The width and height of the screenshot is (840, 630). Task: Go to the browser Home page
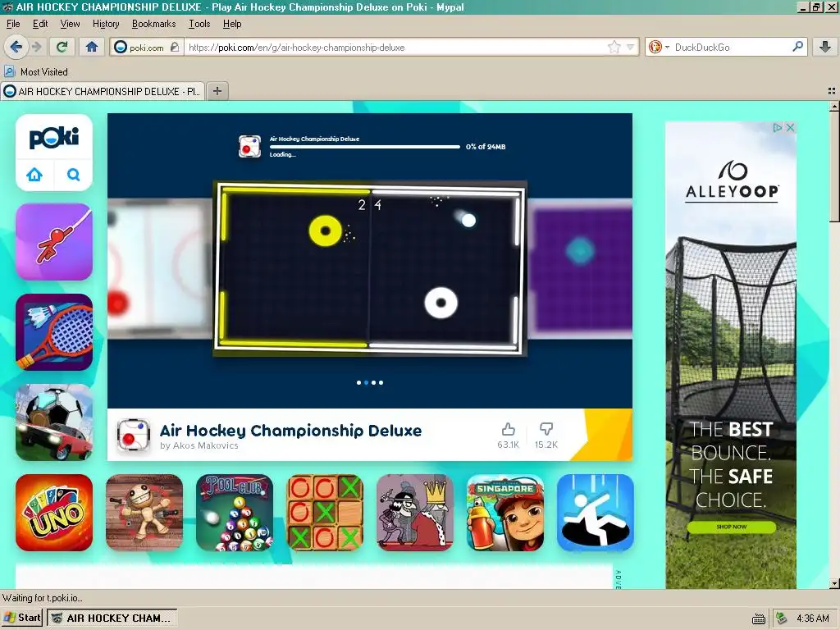pos(92,47)
